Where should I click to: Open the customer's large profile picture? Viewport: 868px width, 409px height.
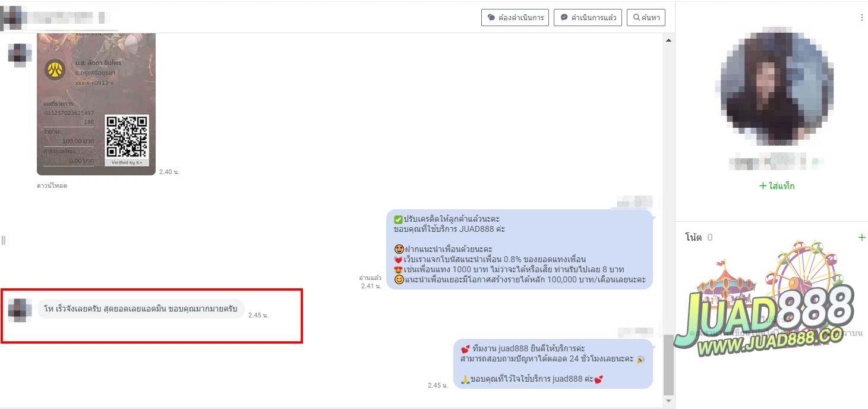pos(777,86)
